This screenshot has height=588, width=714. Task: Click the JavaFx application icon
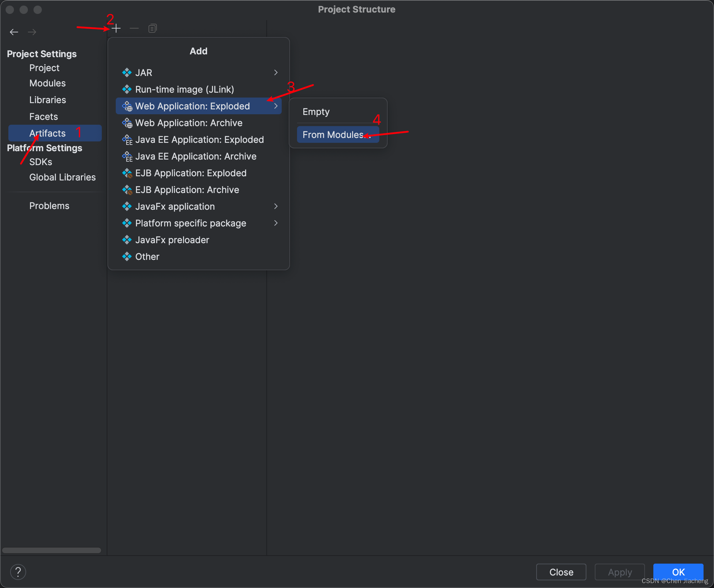pyautogui.click(x=126, y=206)
